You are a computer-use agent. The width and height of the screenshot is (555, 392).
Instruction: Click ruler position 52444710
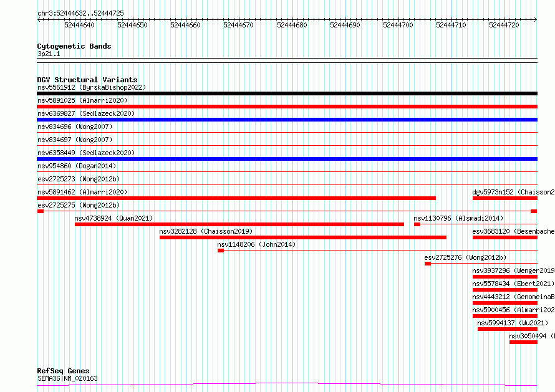[x=451, y=25]
